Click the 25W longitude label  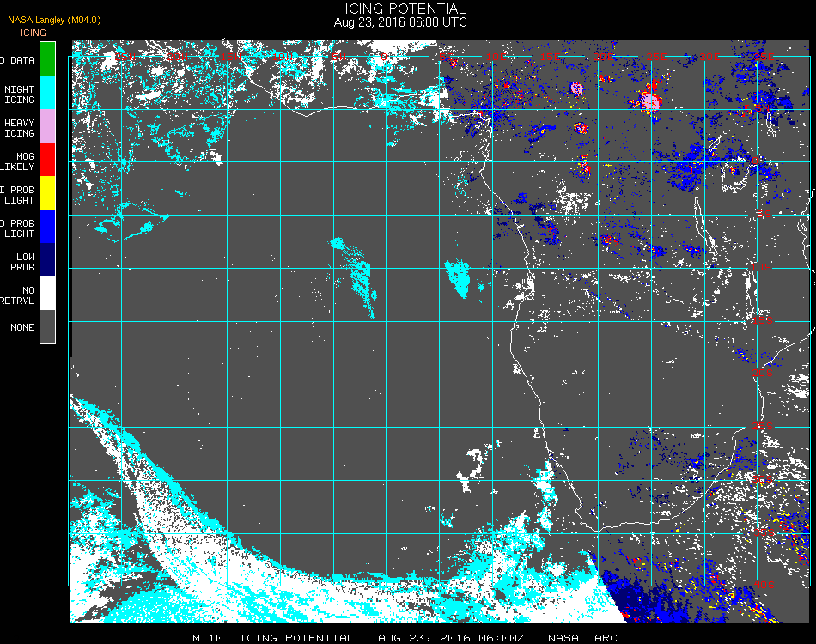125,57
